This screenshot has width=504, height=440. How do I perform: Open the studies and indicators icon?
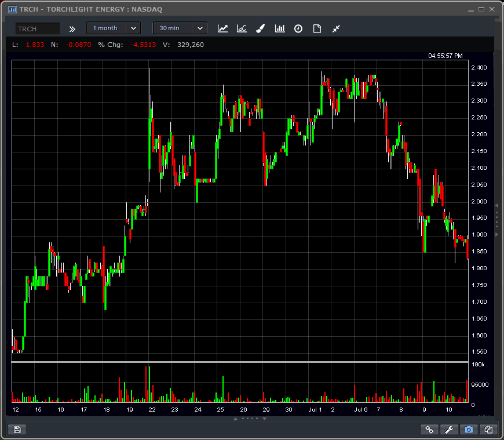pyautogui.click(x=242, y=28)
